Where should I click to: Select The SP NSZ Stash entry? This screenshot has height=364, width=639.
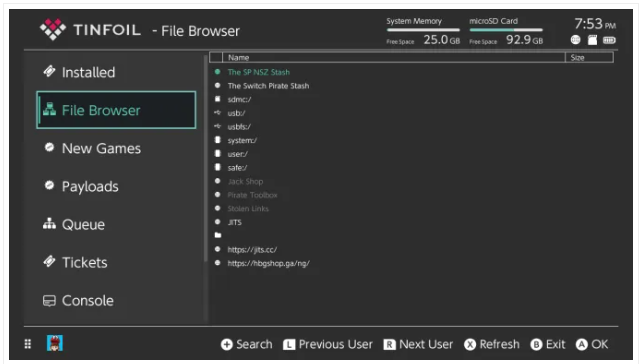coord(258,72)
